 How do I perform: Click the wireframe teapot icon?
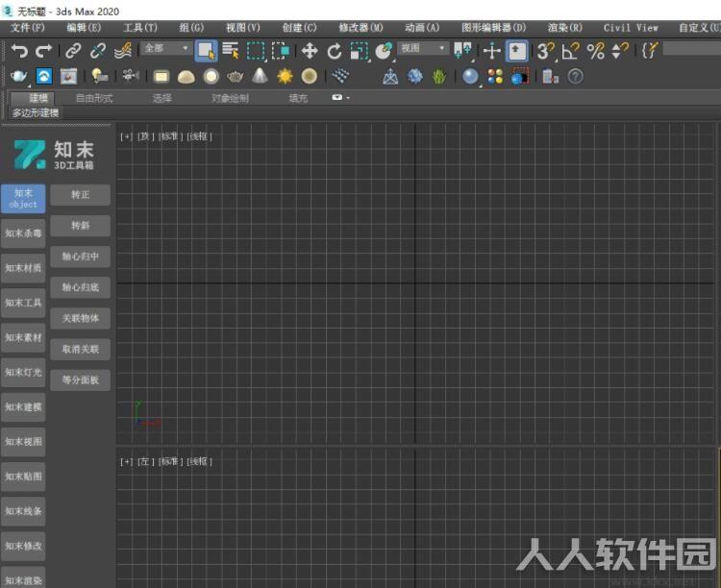tap(235, 76)
